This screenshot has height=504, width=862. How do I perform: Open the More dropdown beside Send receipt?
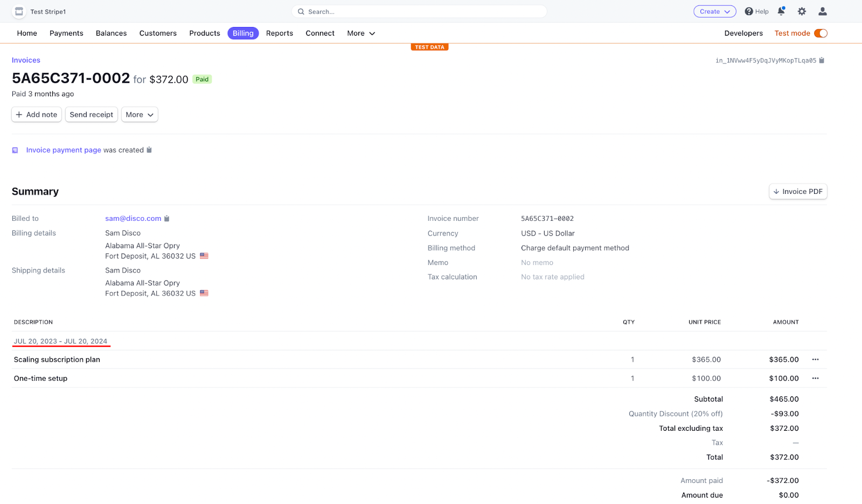click(x=140, y=115)
